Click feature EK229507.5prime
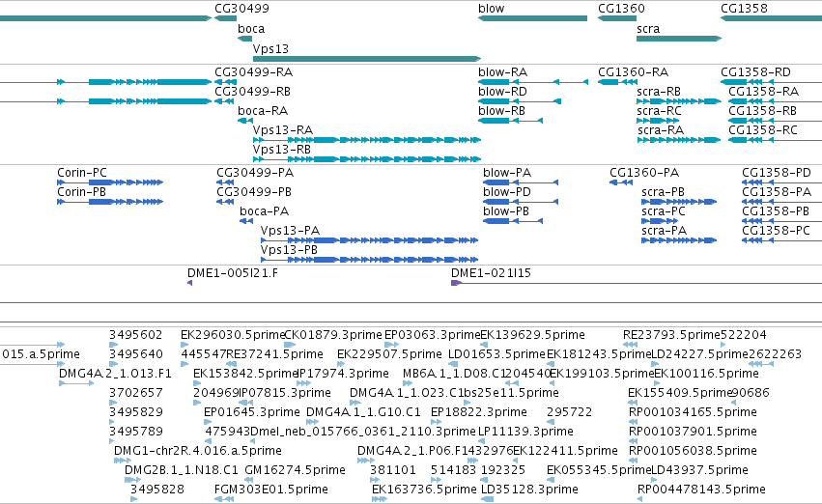Screen dimensions: 822x504 click(x=341, y=364)
